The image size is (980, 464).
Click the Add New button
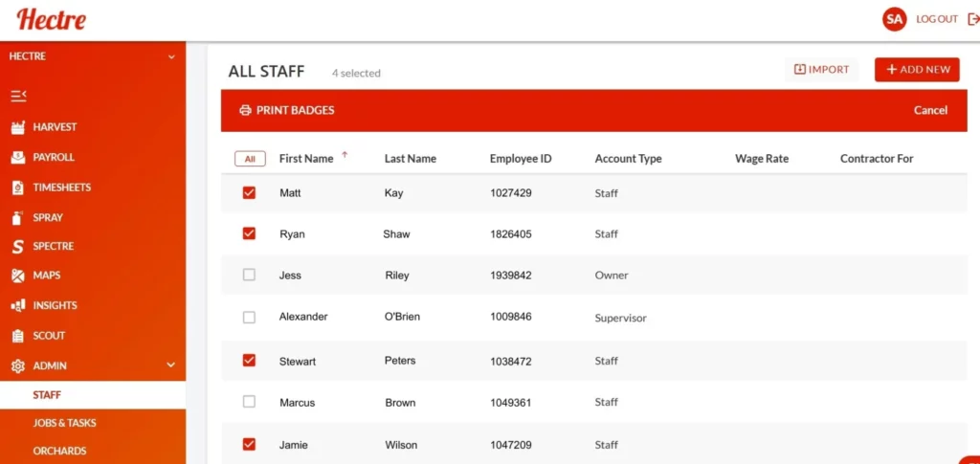(x=917, y=70)
